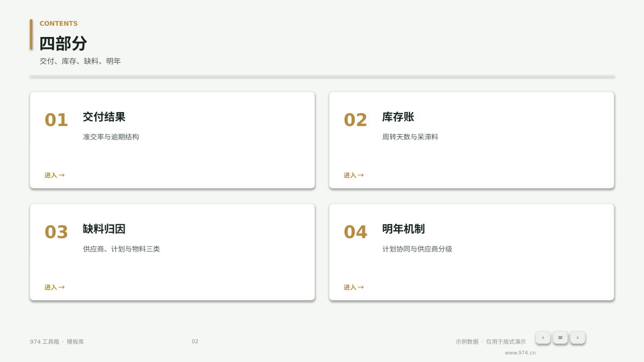The height and width of the screenshot is (362, 644).
Task: Click the subtitle 供应商、计划与物料三类
Action: pos(121,249)
